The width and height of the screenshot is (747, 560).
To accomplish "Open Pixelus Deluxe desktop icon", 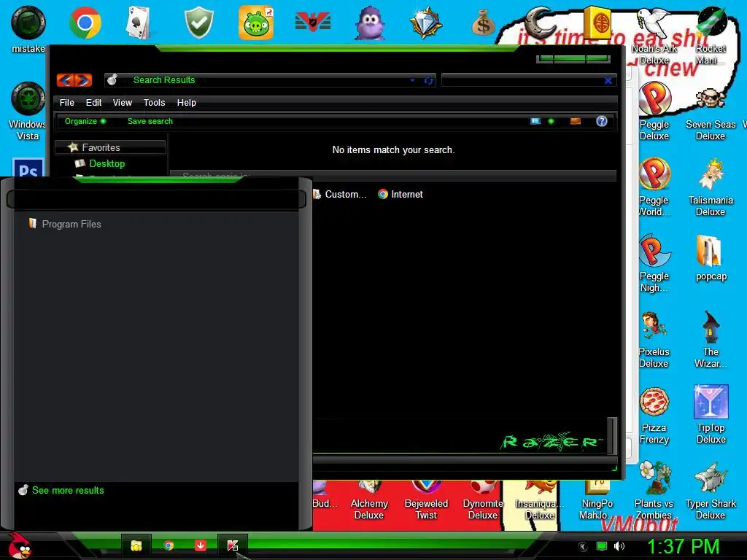I will coord(654,339).
